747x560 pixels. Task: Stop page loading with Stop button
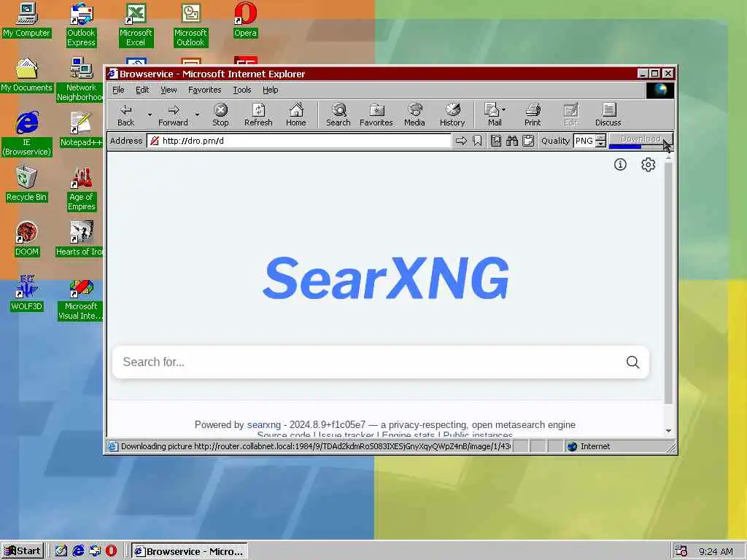(220, 115)
